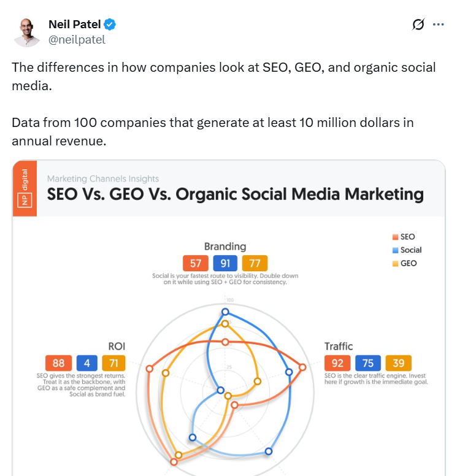
Task: Visit the @neilpatel handle link
Action: [x=77, y=39]
